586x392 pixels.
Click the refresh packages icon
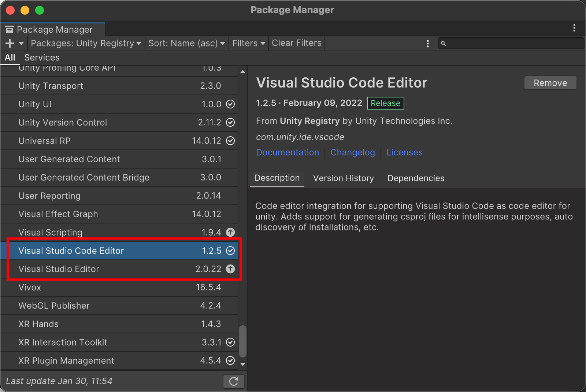point(234,381)
